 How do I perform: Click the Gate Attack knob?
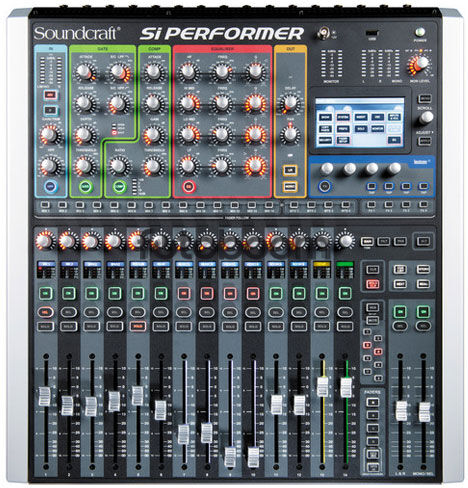click(85, 72)
